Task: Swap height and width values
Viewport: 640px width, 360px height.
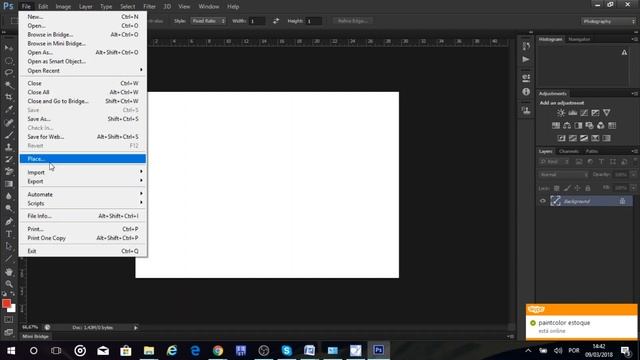Action: tap(276, 21)
